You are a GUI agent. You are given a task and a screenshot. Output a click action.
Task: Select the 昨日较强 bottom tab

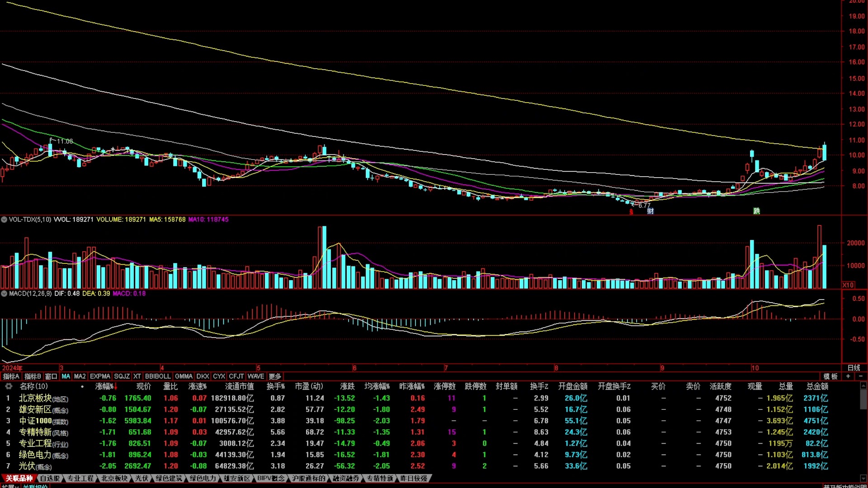coord(414,478)
